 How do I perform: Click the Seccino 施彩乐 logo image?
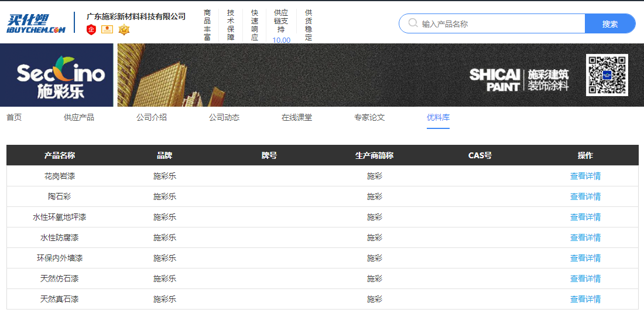pyautogui.click(x=57, y=75)
